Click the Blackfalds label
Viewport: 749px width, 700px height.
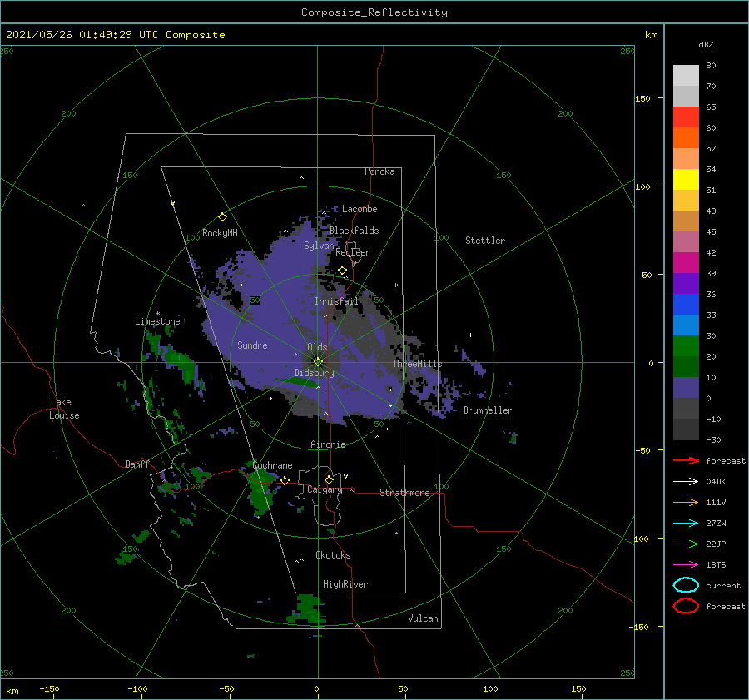tap(355, 231)
